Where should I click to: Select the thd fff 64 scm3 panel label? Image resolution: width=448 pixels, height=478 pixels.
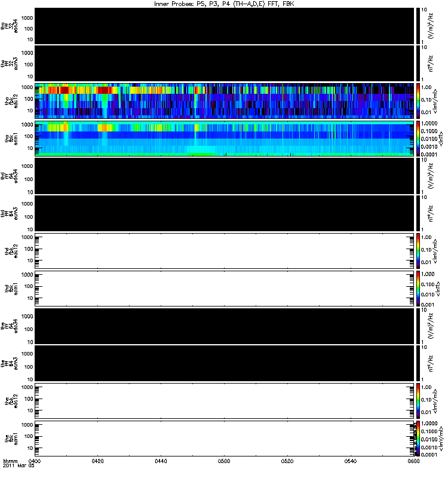coord(9,213)
